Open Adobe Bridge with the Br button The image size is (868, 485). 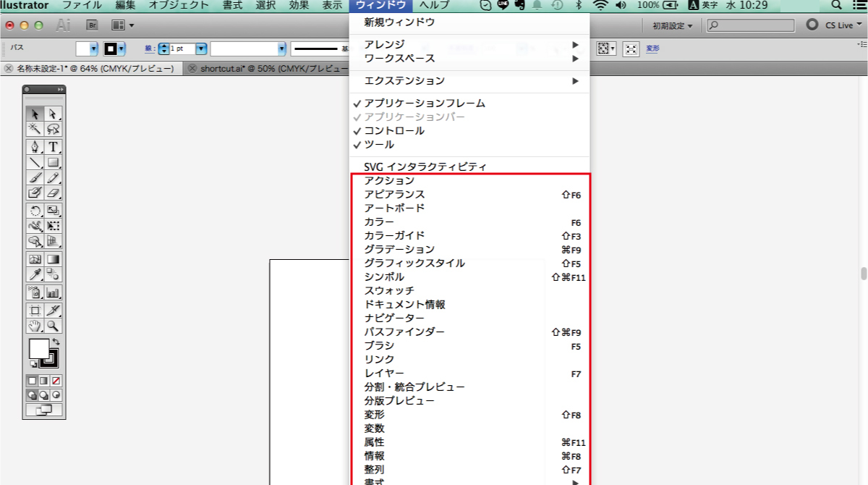pyautogui.click(x=92, y=25)
